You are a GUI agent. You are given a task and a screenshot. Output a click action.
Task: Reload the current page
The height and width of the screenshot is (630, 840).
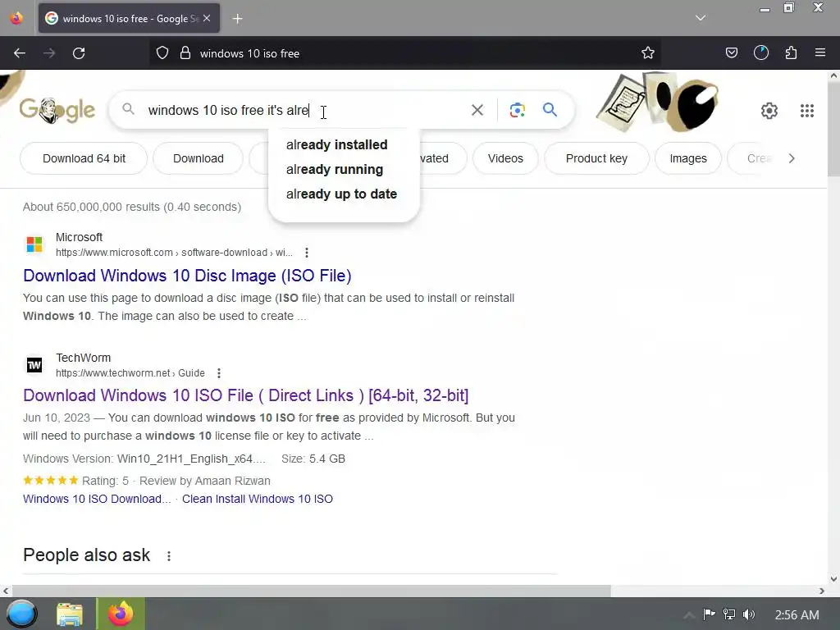click(x=79, y=53)
